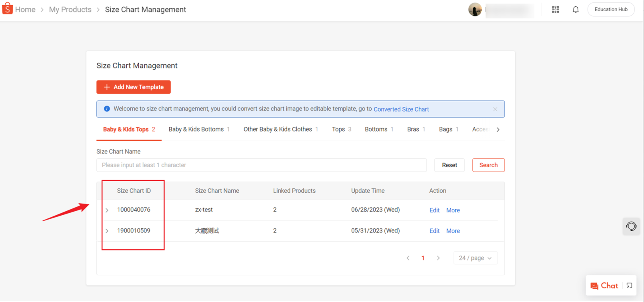
Task: Go to Home breadcrumb
Action: (25, 10)
